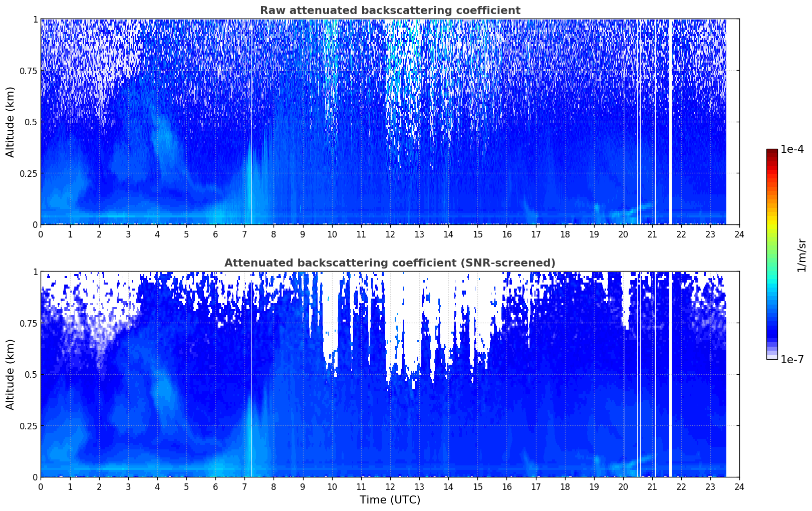Click the '0.25' altitude tick of SNR-screened plot
812x511 pixels.
29,426
